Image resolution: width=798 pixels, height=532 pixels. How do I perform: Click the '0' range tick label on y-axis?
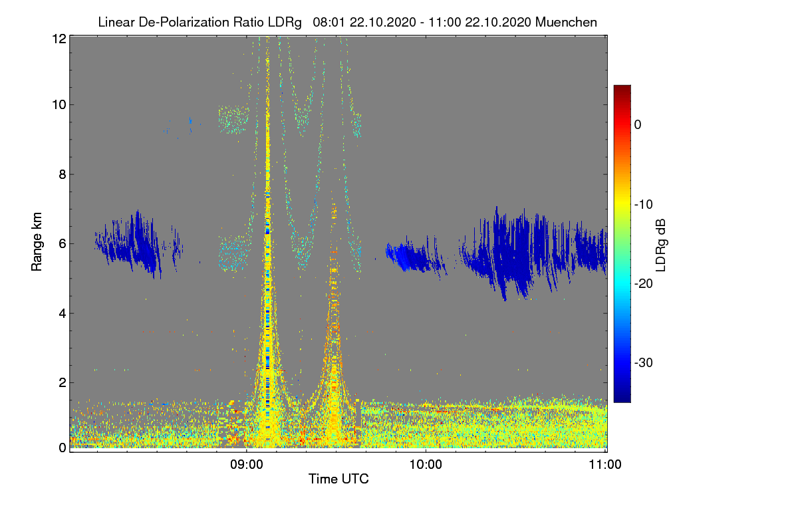tap(62, 448)
